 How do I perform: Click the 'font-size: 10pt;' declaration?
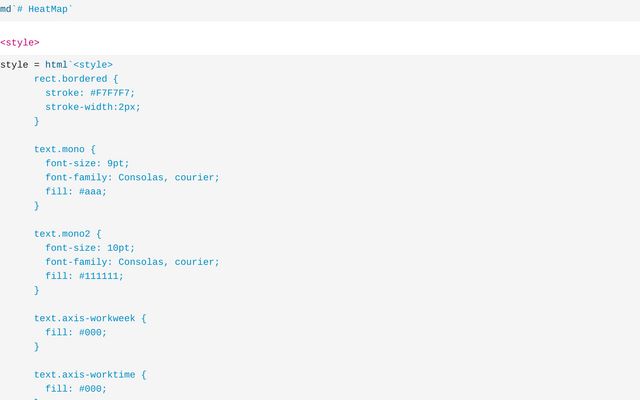90,248
